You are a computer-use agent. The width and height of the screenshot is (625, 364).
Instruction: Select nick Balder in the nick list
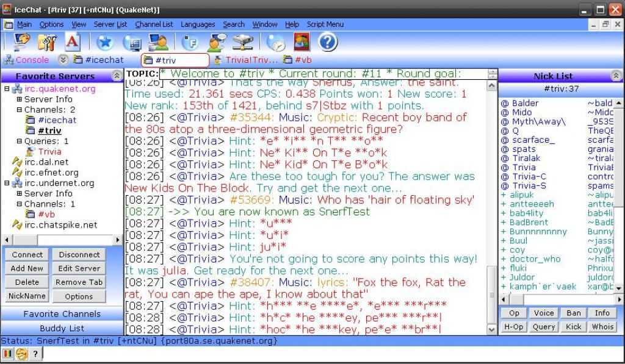click(x=525, y=103)
